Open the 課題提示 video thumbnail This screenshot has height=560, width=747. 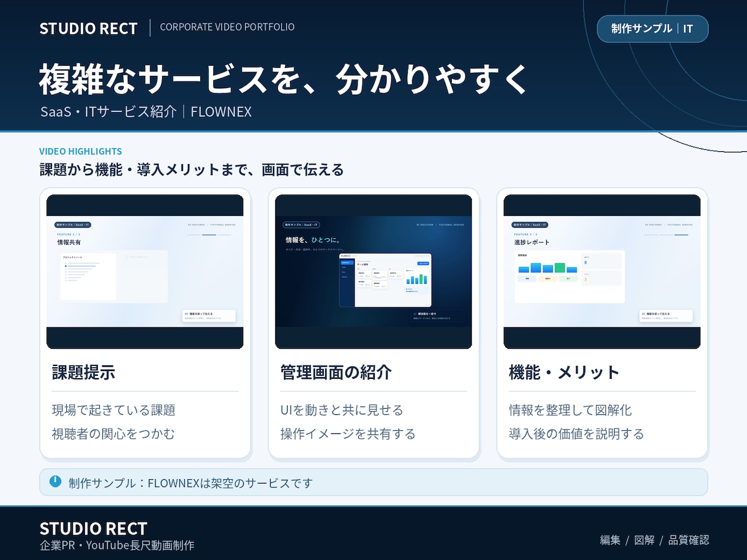(x=145, y=272)
